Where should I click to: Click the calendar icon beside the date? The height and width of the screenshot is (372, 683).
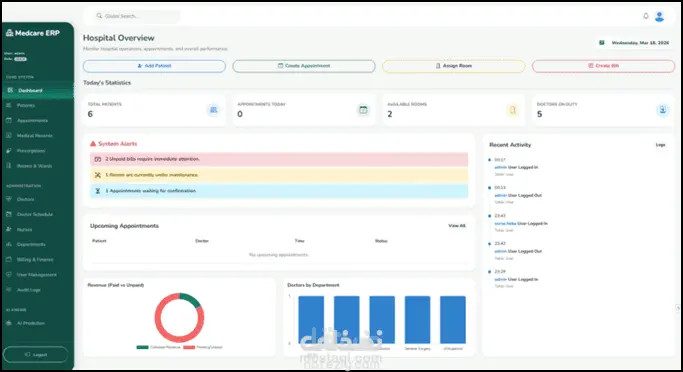coord(602,43)
